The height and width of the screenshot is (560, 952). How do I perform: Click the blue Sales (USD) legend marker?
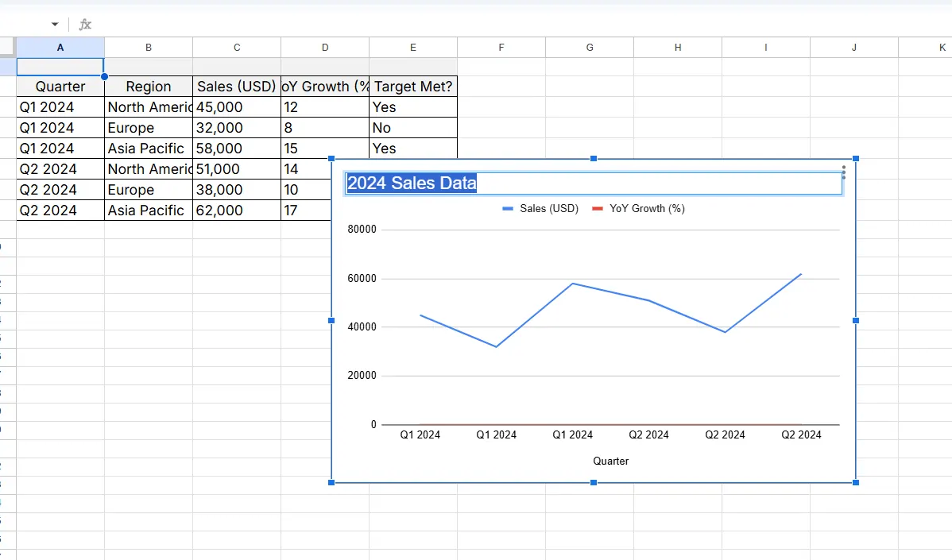[509, 209]
